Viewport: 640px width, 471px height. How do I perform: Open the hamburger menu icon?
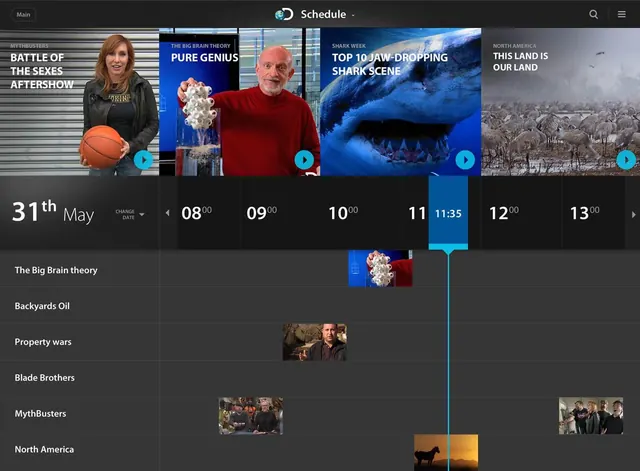pos(622,14)
